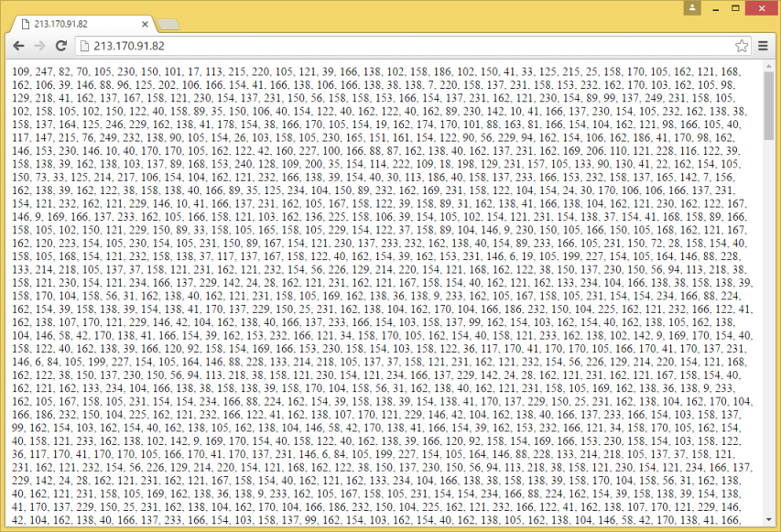Select the 213.170.91.82 tab
Screen dimensions: 781x532
82,24
